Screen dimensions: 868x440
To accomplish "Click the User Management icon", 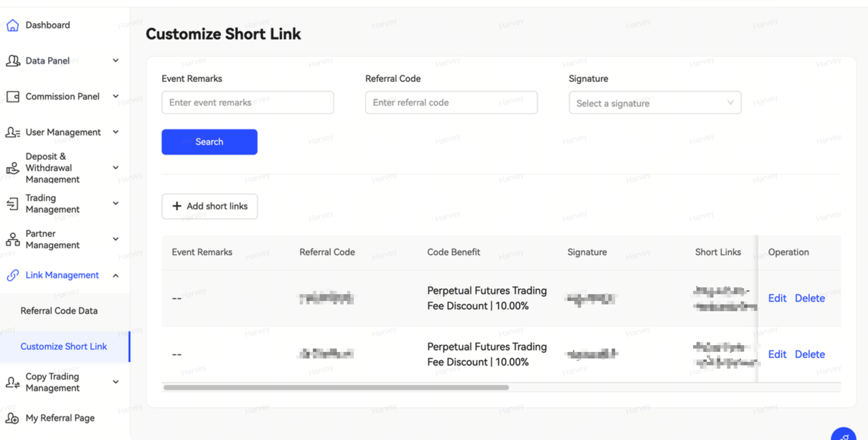I will [12, 133].
